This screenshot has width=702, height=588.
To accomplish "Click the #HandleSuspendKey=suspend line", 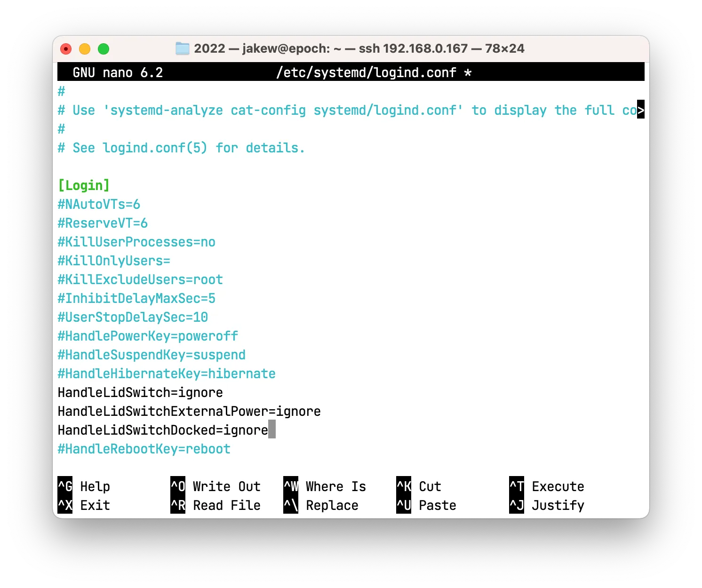I will click(152, 355).
